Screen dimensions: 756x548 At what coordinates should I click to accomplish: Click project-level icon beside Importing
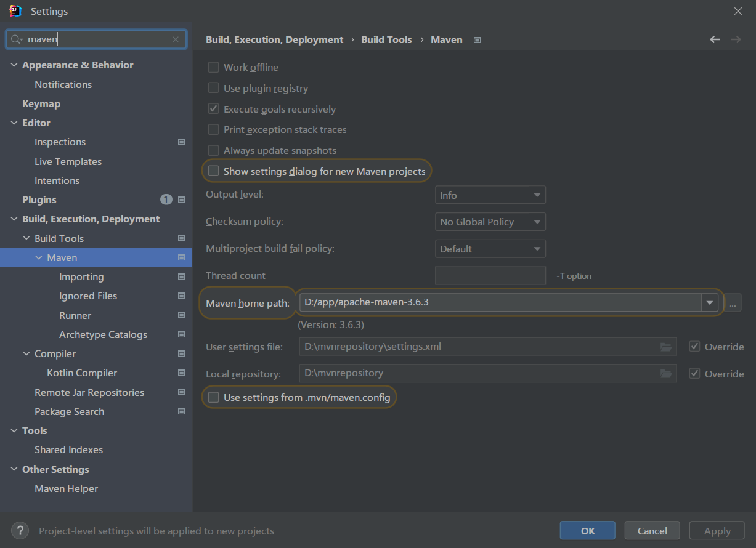[181, 276]
